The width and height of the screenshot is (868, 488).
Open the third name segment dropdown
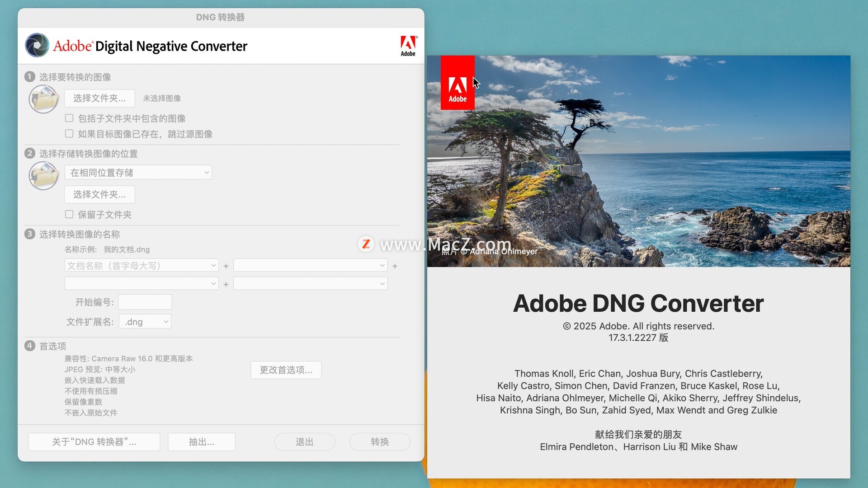tap(142, 284)
